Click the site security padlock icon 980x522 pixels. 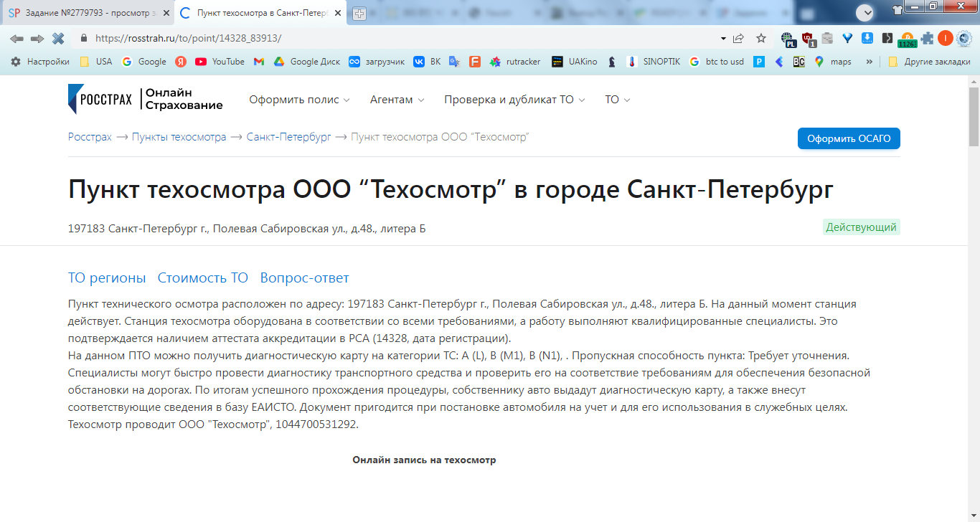coord(84,38)
